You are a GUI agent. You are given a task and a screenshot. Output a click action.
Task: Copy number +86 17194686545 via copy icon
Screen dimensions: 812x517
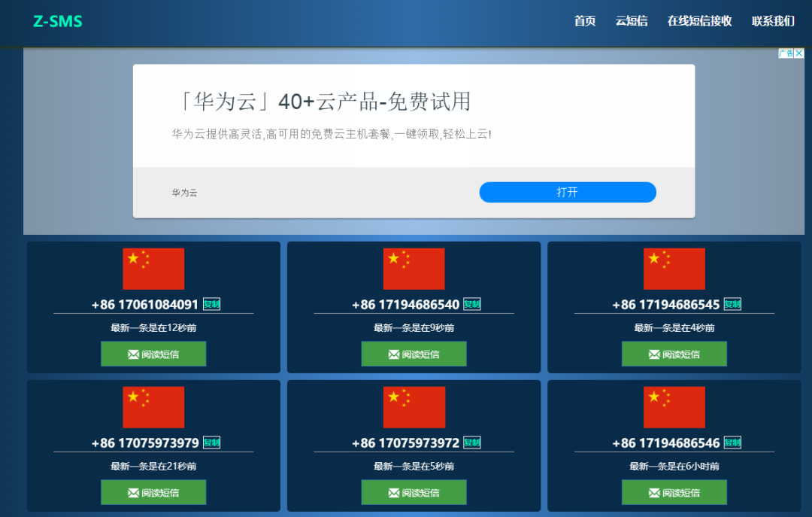tap(732, 304)
